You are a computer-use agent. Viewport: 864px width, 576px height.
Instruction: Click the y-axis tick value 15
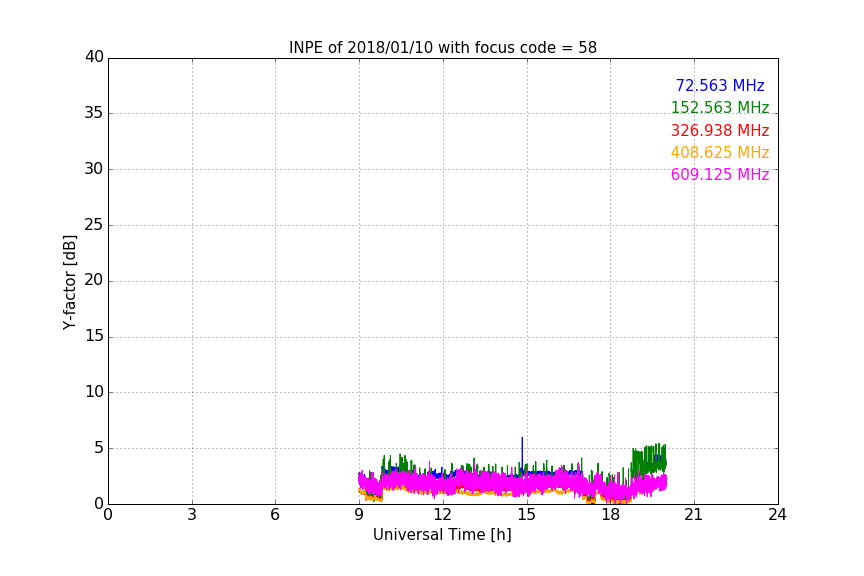pyautogui.click(x=94, y=336)
